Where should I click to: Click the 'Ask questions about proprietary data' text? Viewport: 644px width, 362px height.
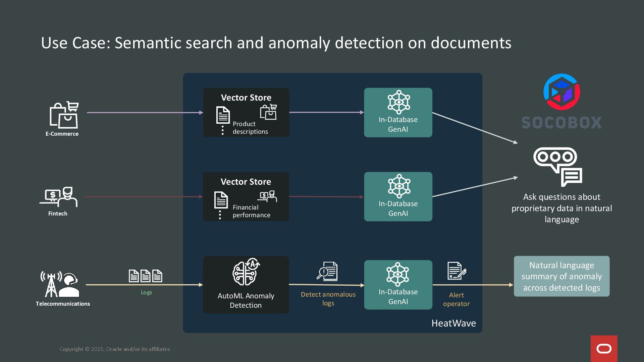[561, 208]
